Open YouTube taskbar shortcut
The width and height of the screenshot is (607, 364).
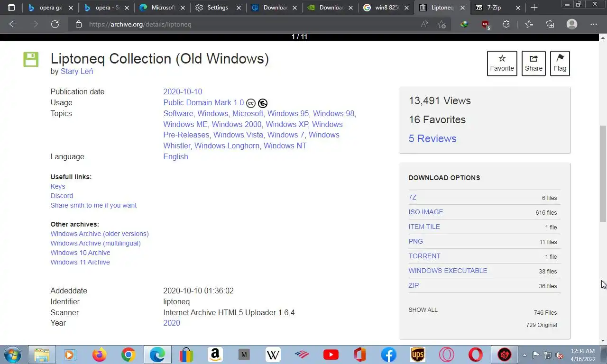[x=331, y=355]
